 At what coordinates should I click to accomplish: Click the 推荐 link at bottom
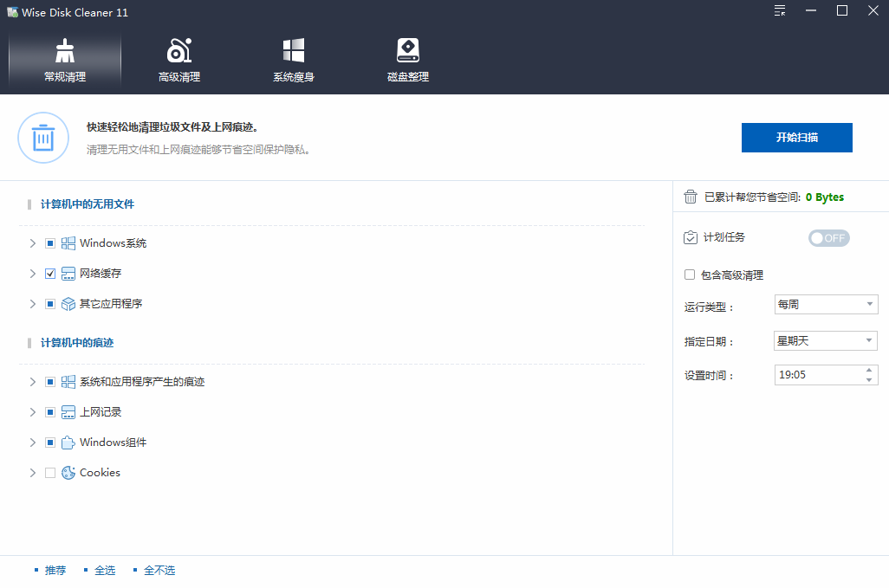pos(55,571)
